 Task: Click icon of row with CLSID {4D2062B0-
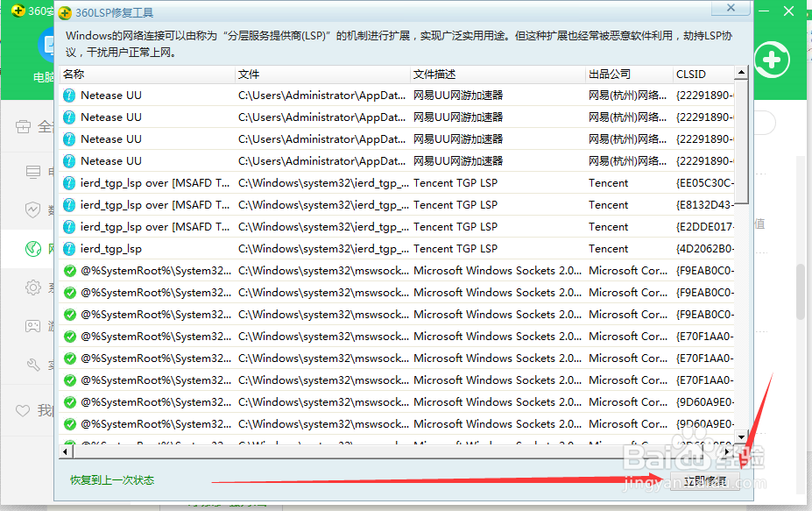click(x=69, y=249)
